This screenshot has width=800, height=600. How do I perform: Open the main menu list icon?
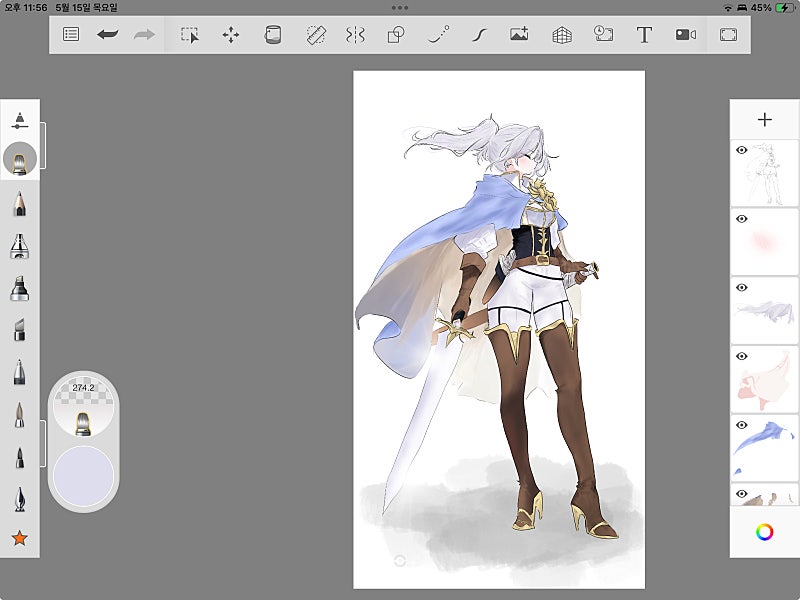point(71,34)
